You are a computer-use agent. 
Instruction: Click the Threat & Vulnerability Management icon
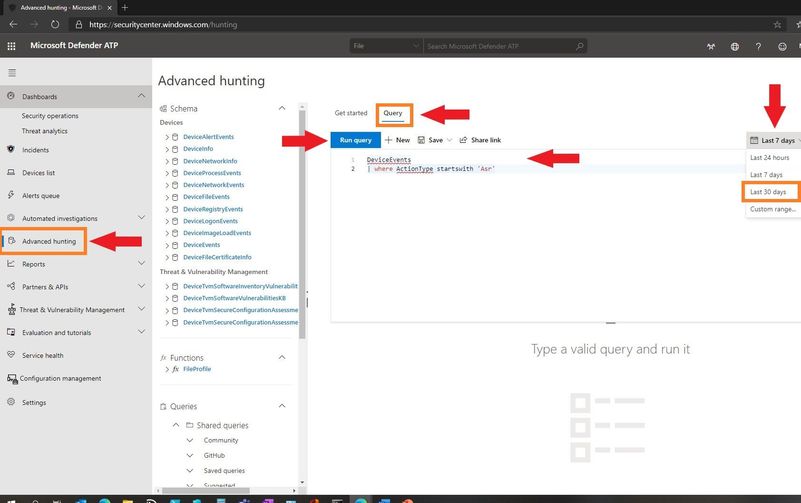tap(11, 309)
